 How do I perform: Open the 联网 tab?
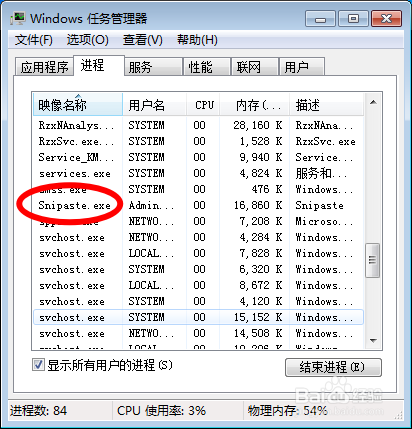[x=255, y=67]
